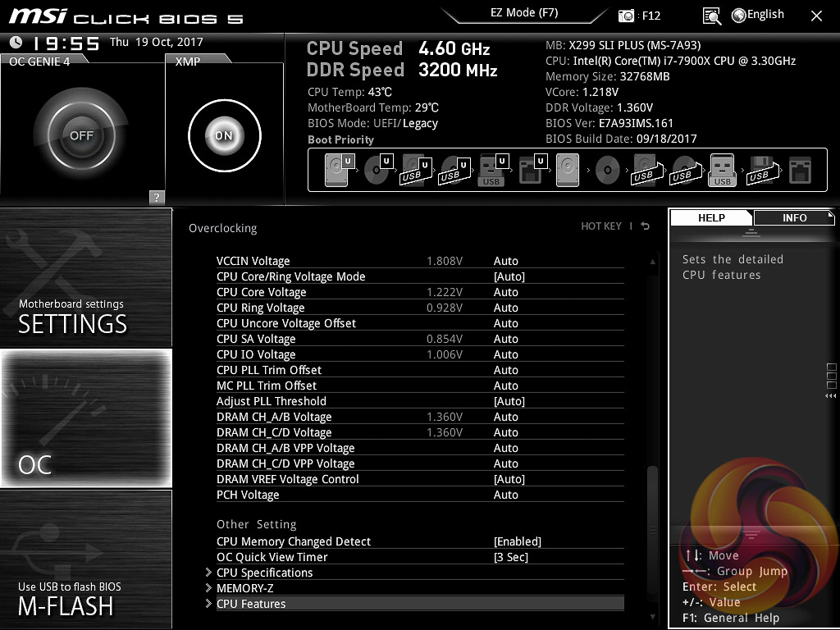Select the CPU Core Voltage Auto field
Screen dimensions: 840x630
coord(505,292)
